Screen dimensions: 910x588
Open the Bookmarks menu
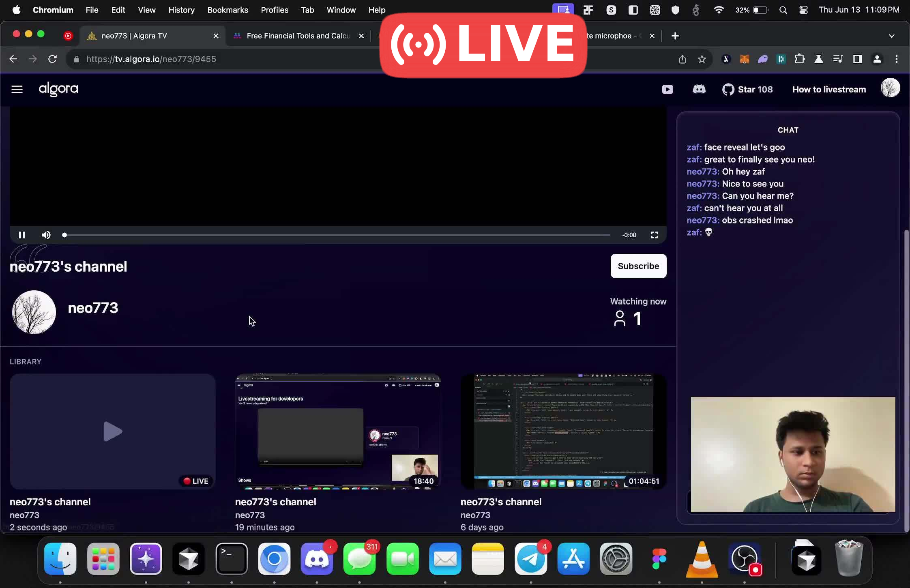pos(227,10)
